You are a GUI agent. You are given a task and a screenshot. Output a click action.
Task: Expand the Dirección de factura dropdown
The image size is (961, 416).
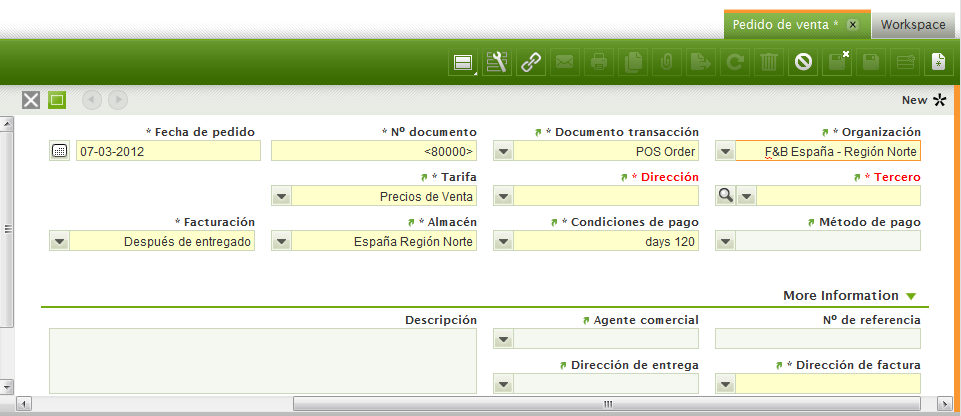tap(725, 384)
